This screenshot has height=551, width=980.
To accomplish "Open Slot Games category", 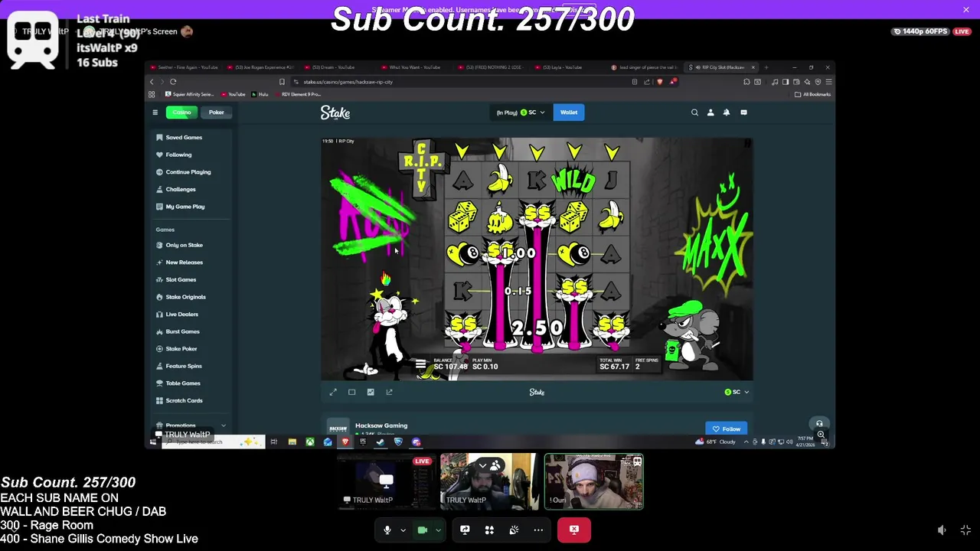I will pos(181,279).
